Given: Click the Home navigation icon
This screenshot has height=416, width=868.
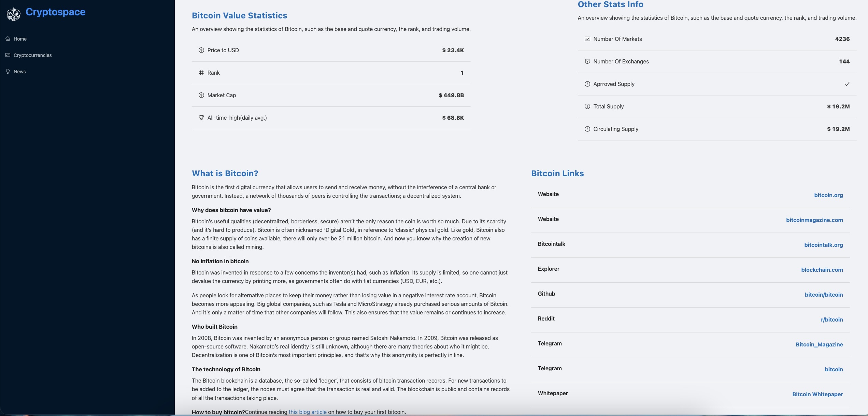Looking at the screenshot, I should [x=8, y=39].
